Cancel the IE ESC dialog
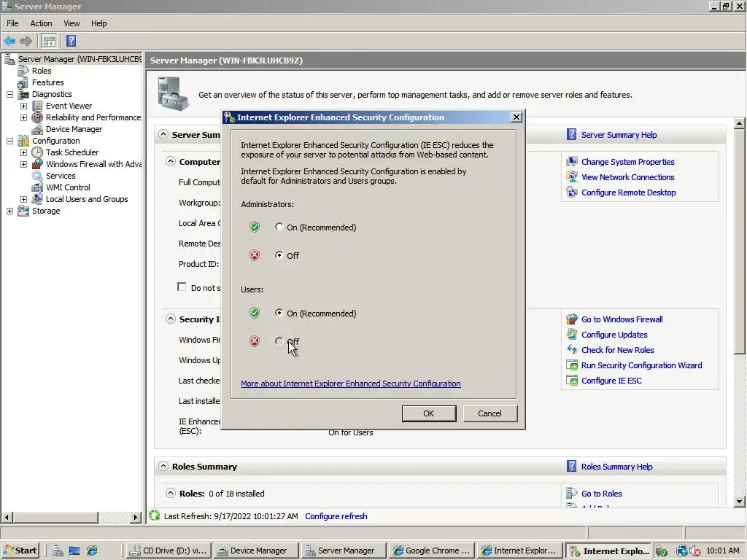The height and width of the screenshot is (560, 747). point(489,413)
